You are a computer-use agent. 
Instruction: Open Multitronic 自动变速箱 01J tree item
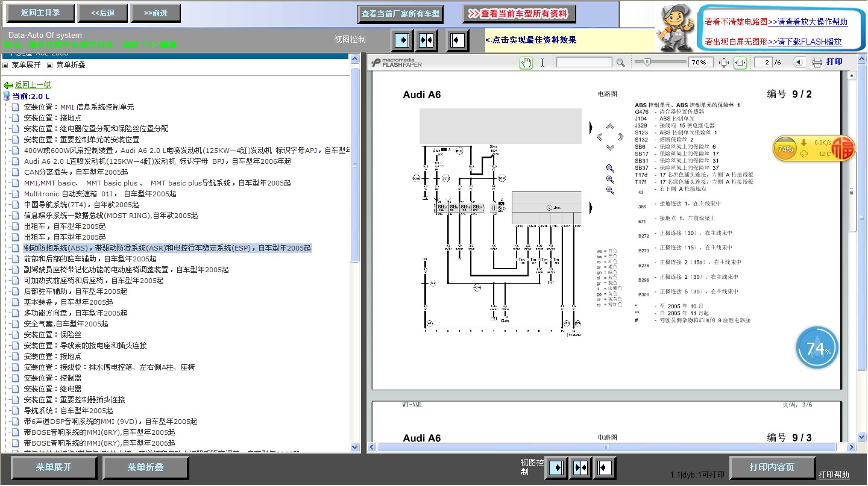point(100,194)
